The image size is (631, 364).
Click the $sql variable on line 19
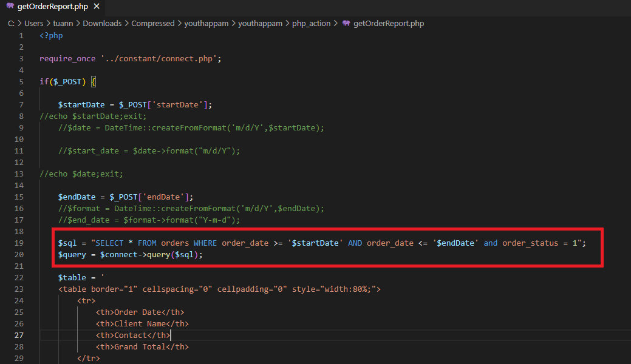67,243
